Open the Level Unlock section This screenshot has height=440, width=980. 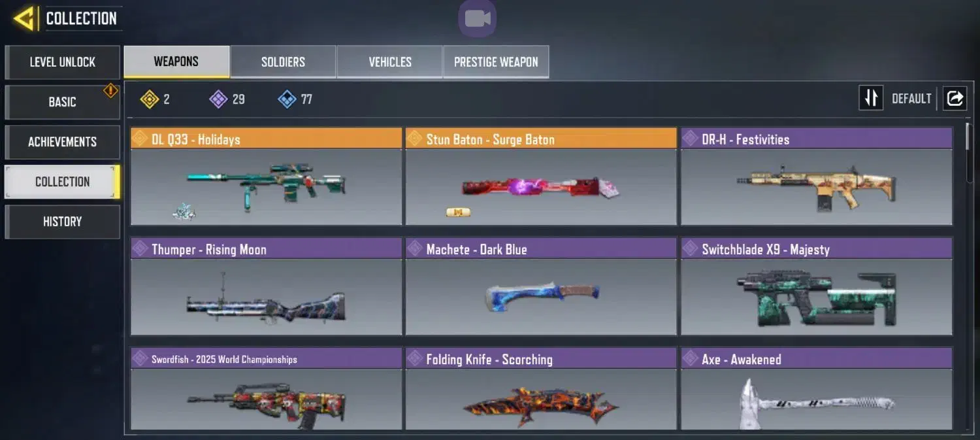point(63,62)
